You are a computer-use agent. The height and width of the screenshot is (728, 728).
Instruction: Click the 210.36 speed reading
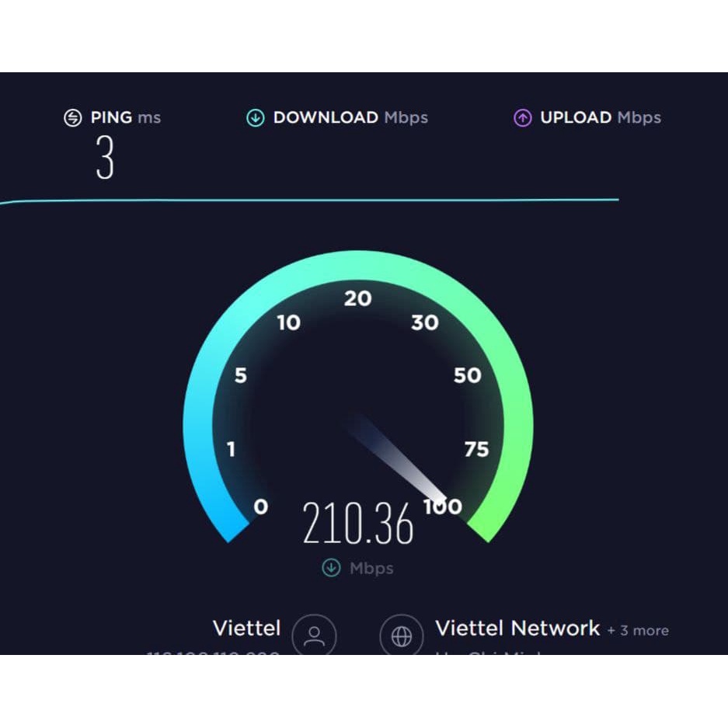(x=357, y=523)
